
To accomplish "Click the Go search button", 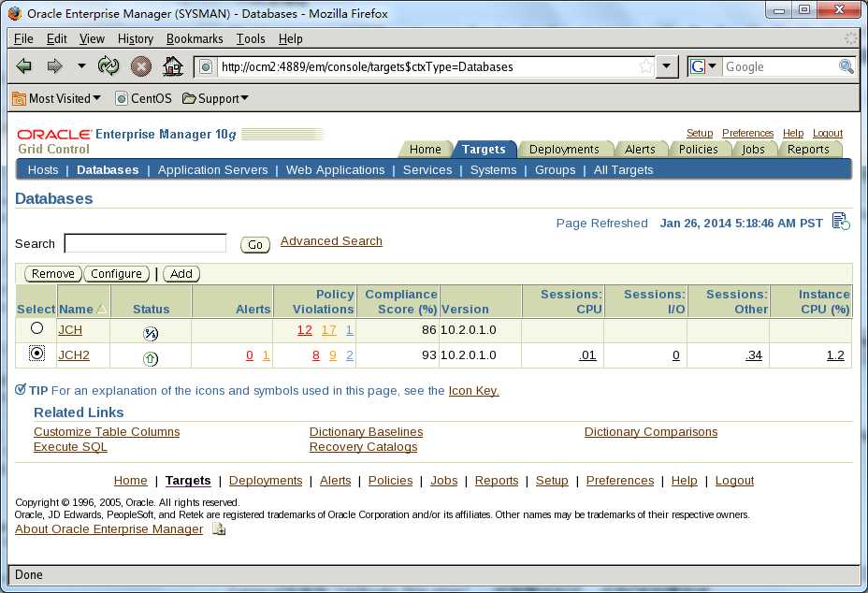I will tap(255, 245).
